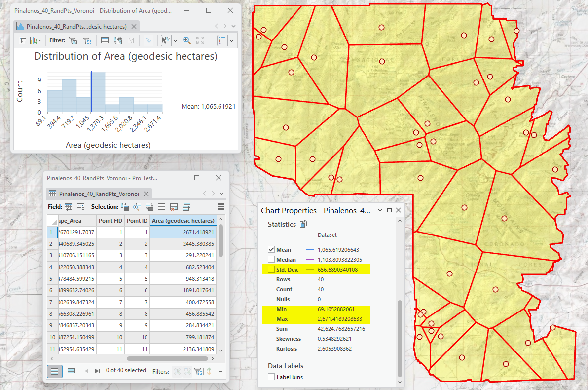Click the table vertical scrollbar thumb

tap(220, 241)
